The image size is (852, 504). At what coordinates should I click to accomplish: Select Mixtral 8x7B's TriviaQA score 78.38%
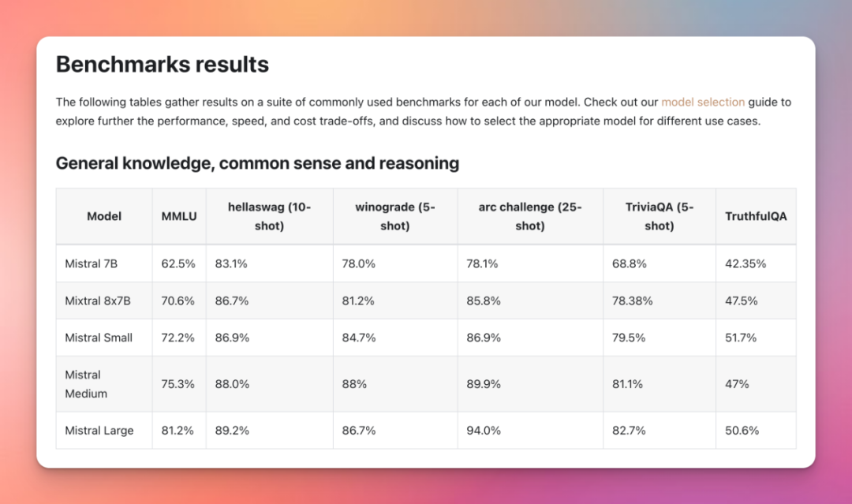633,301
